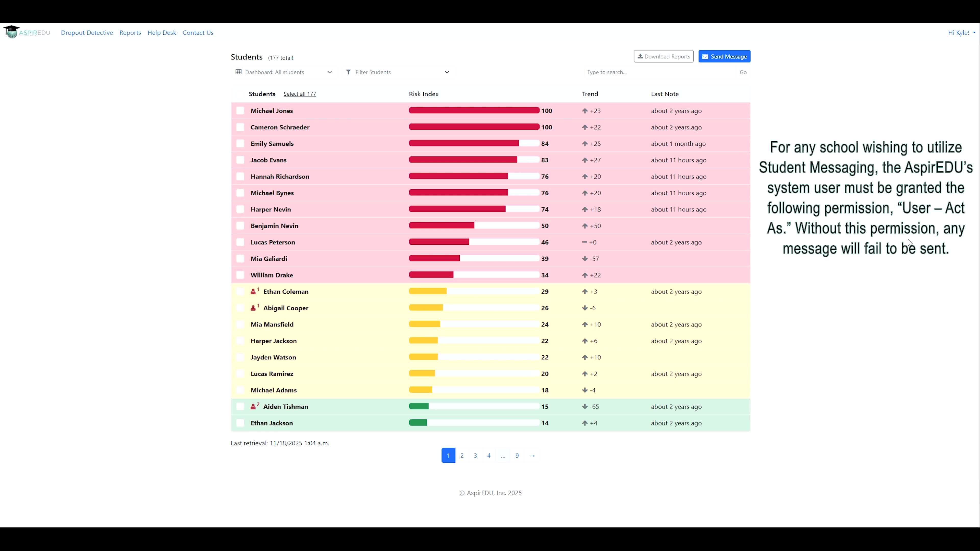Tick the checkbox next to Emily Samuels
The height and width of the screenshot is (551, 980).
[x=240, y=143]
